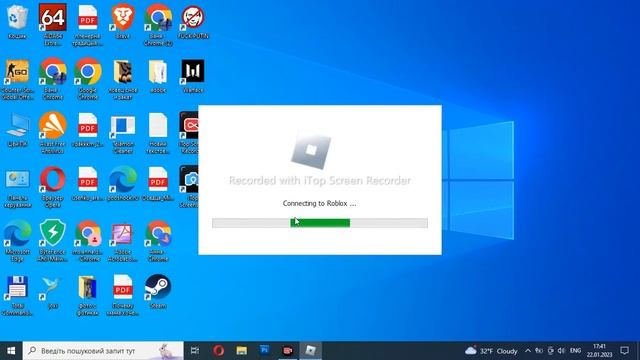This screenshot has height=360, width=640.
Task: Launch Total Commander floppy-disk shortcut
Action: click(17, 295)
